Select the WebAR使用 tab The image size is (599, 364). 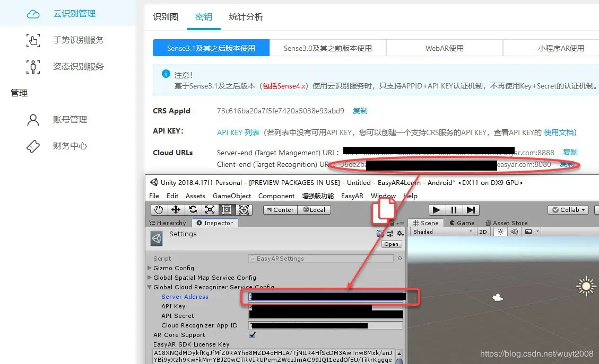(444, 48)
